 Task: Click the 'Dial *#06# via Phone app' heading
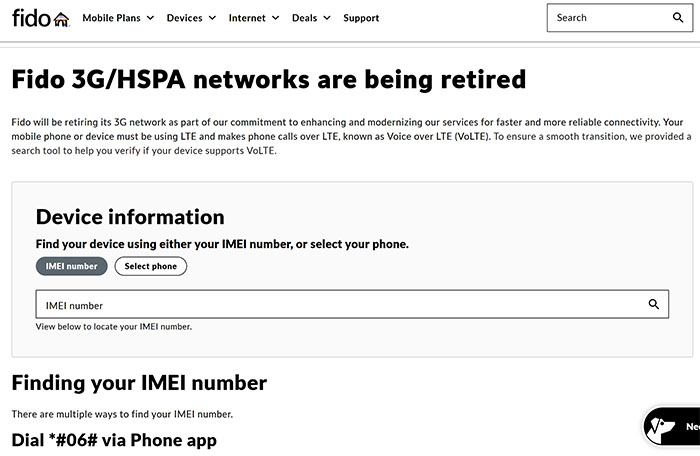click(113, 440)
